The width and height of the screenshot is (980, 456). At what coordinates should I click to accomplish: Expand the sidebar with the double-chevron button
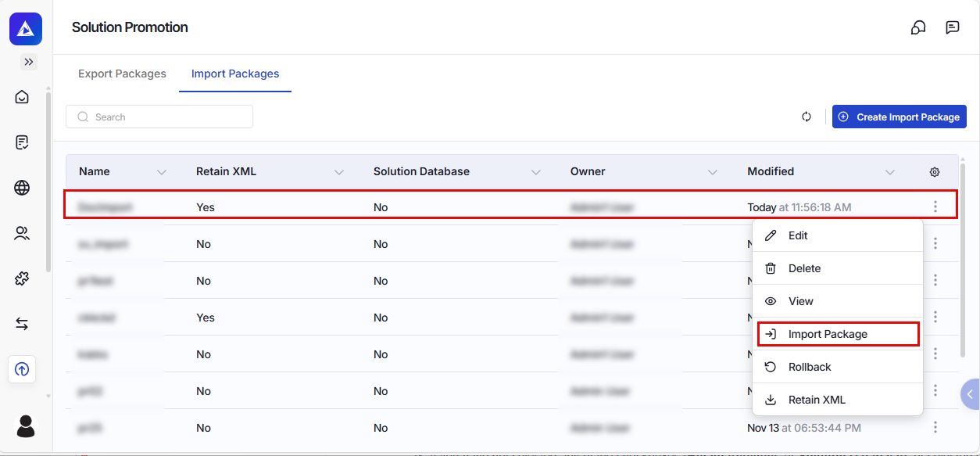[29, 62]
